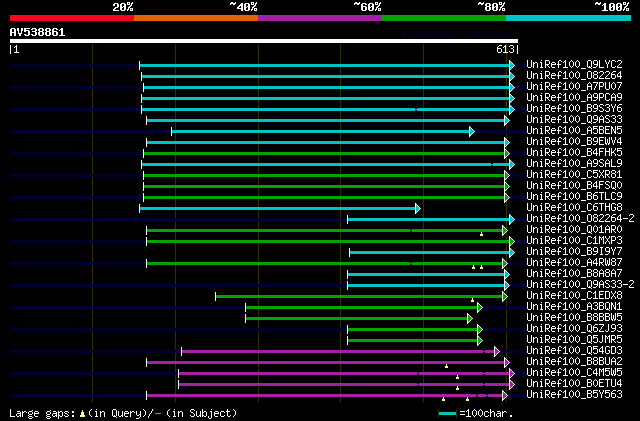Select the UniRef100_C1EDX8 label
Screen dimensions: 640x421
[x=574, y=295]
